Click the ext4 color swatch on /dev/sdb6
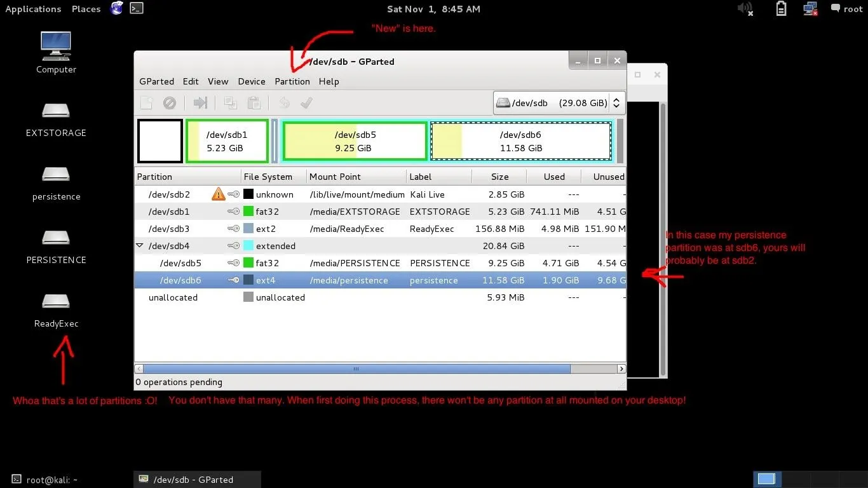Image resolution: width=868 pixels, height=488 pixels. pos(248,280)
